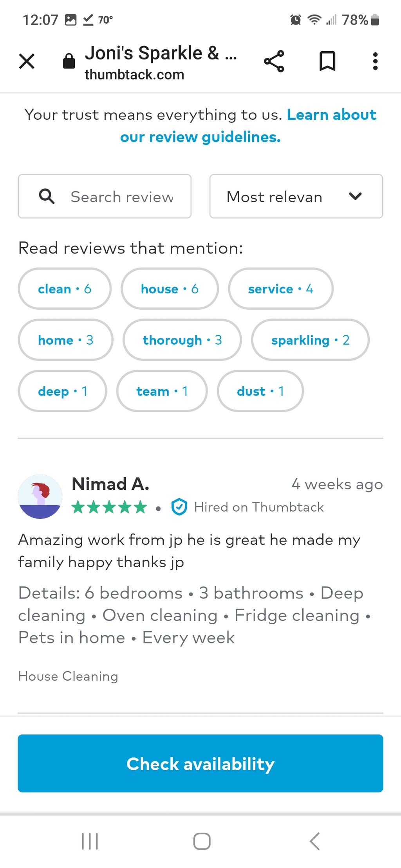
Task: Close the browser tab with X
Action: (27, 61)
